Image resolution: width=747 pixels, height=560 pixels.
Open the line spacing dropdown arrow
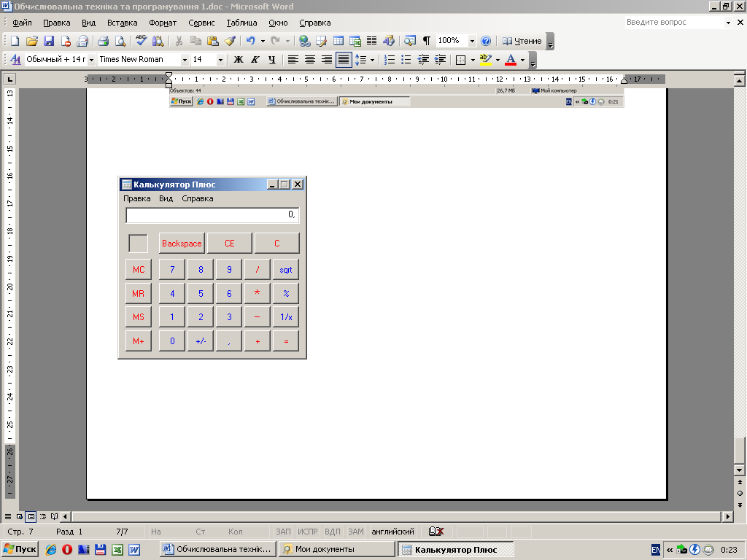[x=372, y=60]
